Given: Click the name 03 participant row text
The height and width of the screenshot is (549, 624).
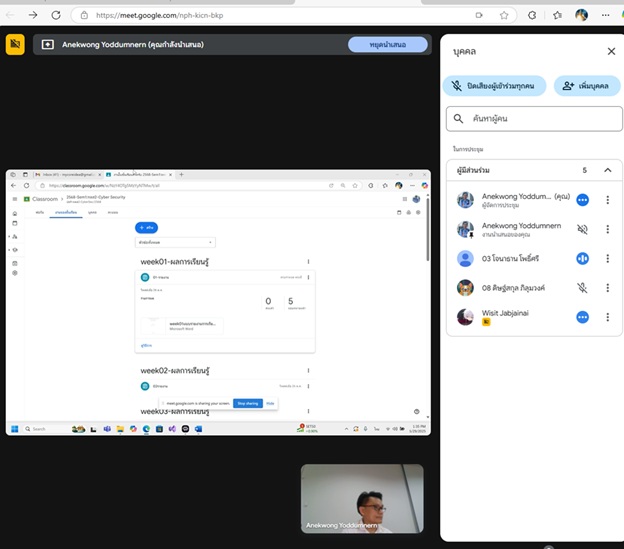Looking at the screenshot, I should tap(510, 259).
